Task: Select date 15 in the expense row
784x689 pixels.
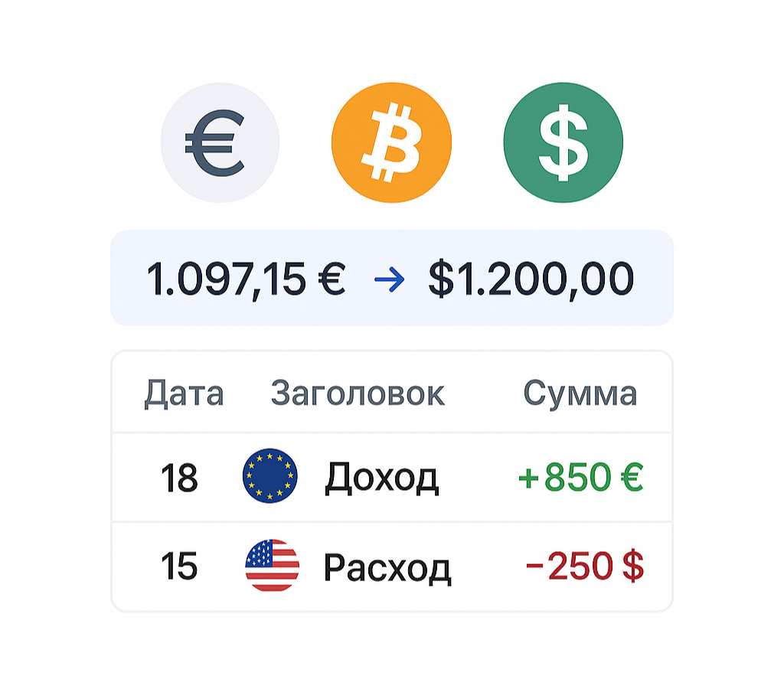Action: coord(179,567)
